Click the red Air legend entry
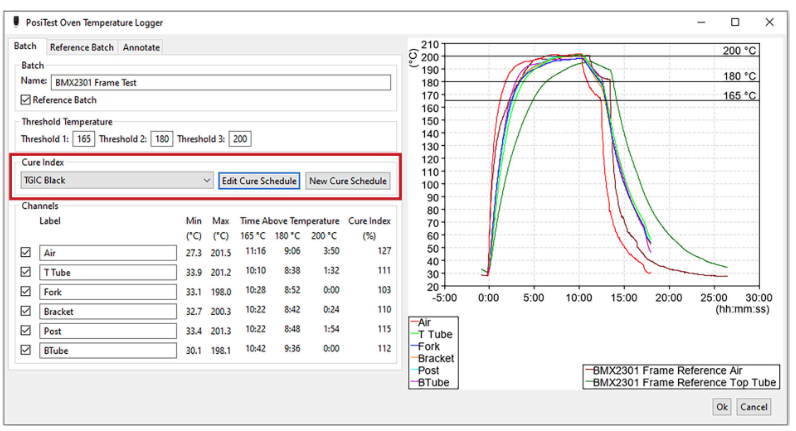The image size is (796, 431). pos(421,322)
